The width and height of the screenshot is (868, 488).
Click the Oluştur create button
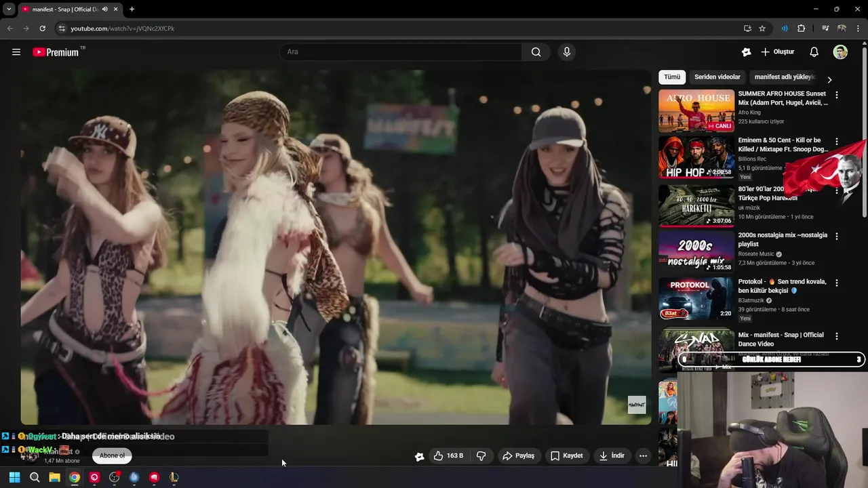777,52
